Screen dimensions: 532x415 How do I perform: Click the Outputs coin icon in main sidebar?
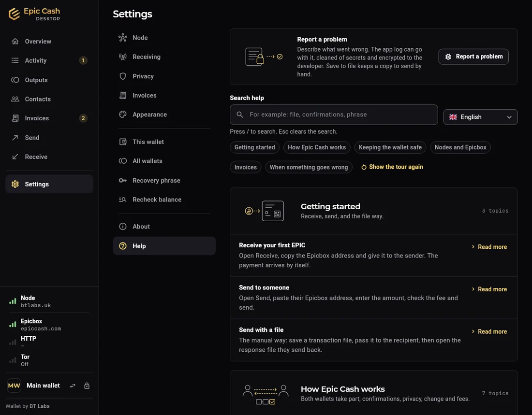[15, 80]
